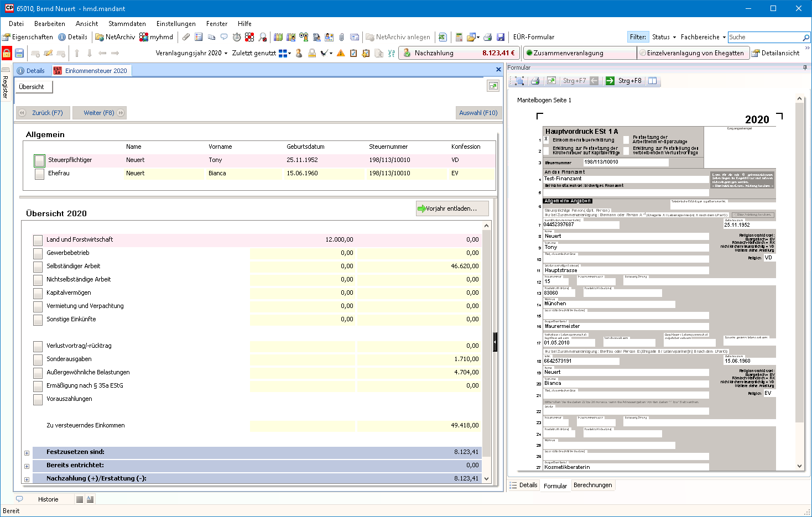
Task: Type in the Suche search field
Action: pyautogui.click(x=764, y=37)
